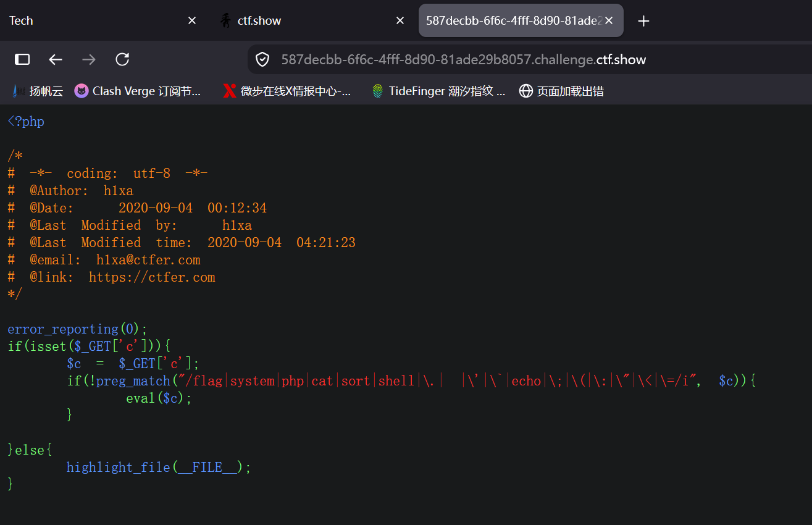
Task: Open the 微步在线X情报中心 bookmark X icon
Action: point(229,91)
